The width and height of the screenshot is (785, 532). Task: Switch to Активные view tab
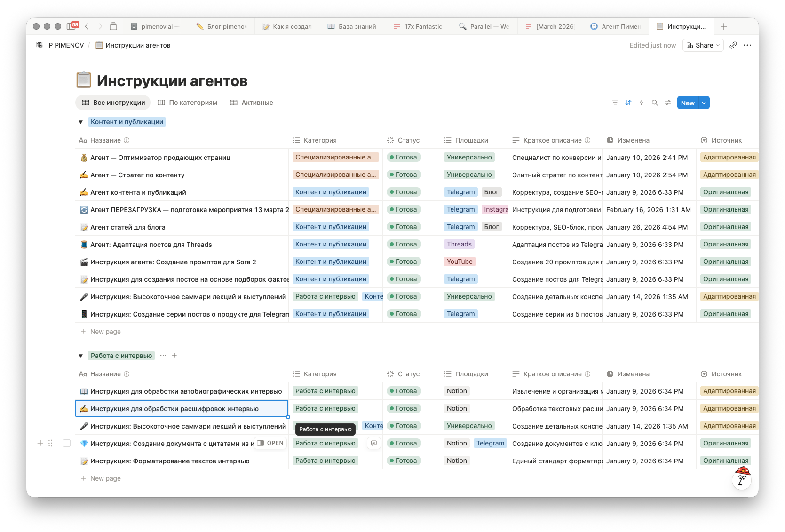click(x=252, y=103)
